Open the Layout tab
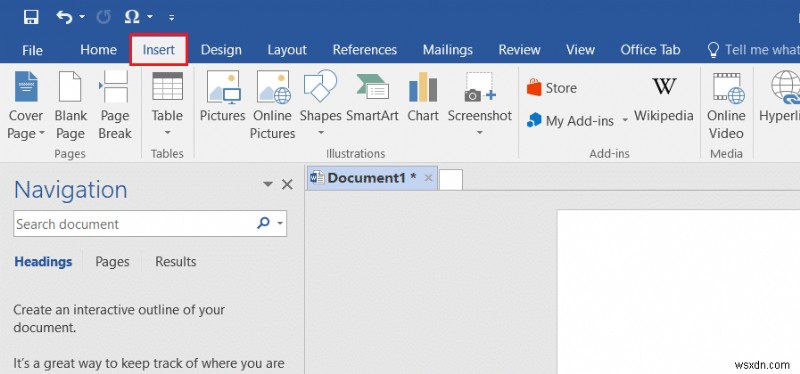800x374 pixels. tap(287, 50)
